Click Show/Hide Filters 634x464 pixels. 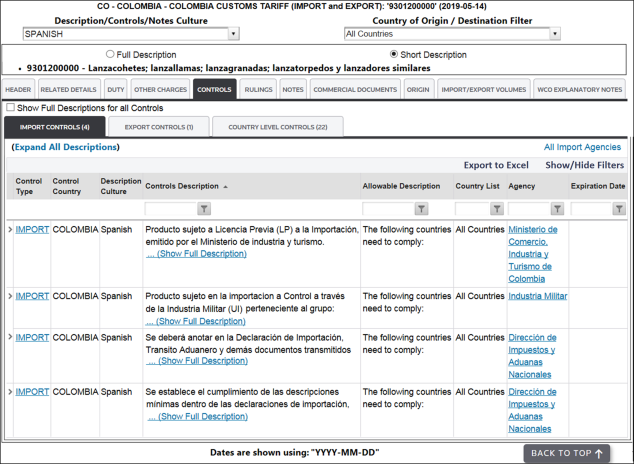coord(584,165)
